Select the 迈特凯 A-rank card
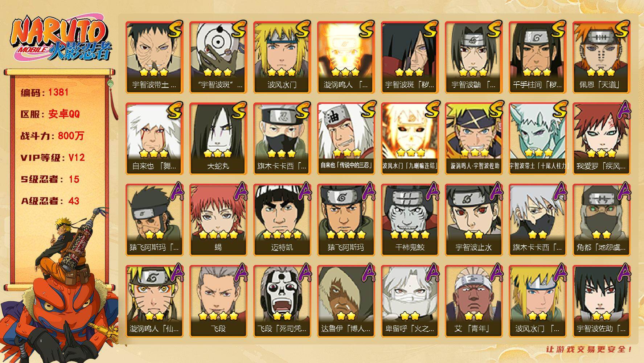This screenshot has height=363, width=644. (x=282, y=220)
